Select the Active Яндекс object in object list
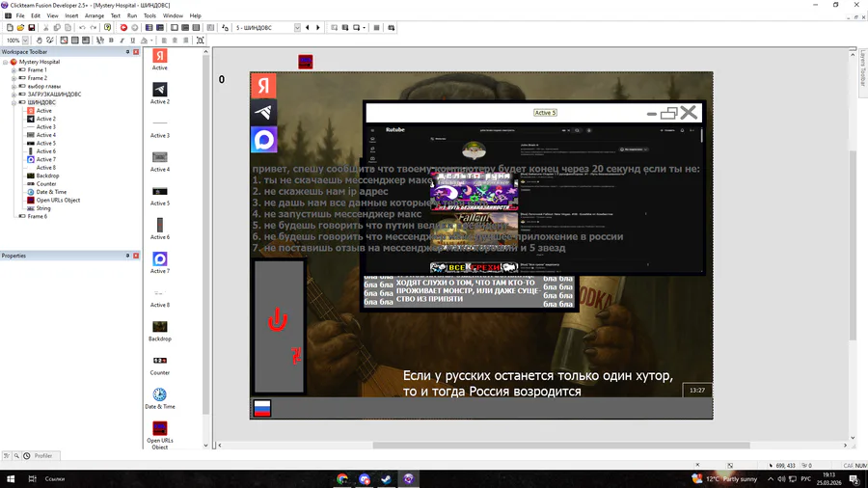868x488 pixels. click(x=159, y=59)
